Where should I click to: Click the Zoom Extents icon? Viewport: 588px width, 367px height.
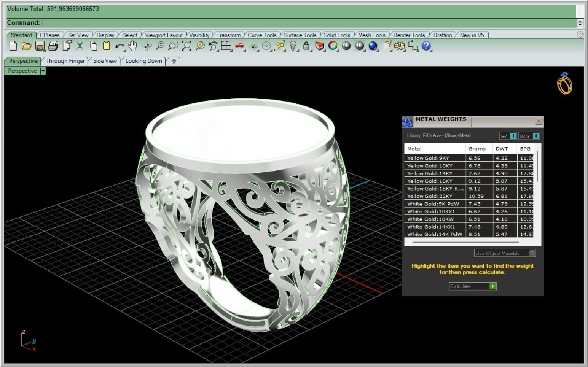186,46
